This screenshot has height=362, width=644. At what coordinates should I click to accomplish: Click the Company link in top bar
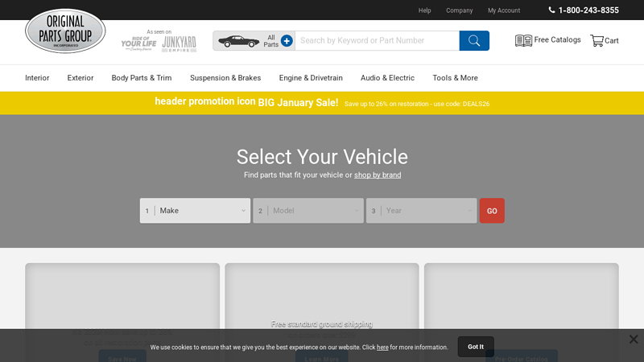(459, 10)
